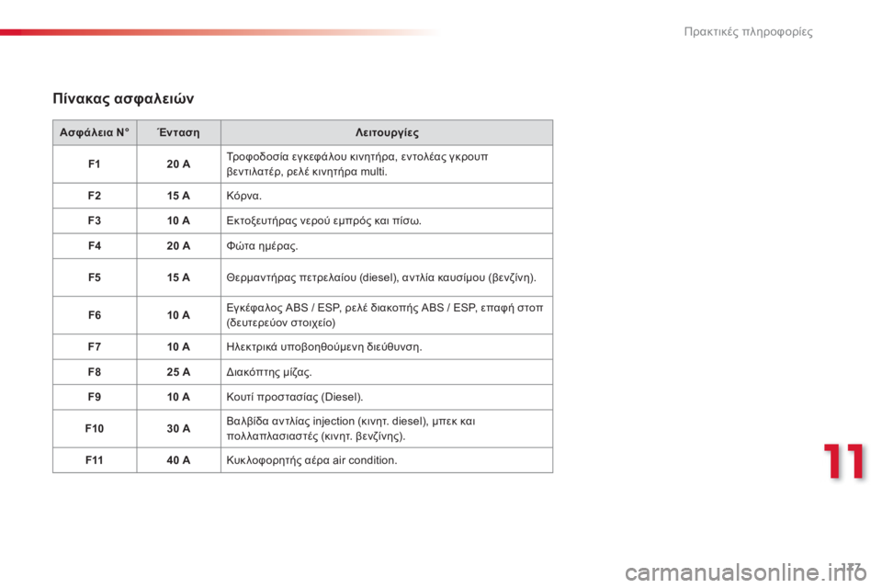882x588 pixels.
Task: Click the "20 A" rating in the F4 row
Action: coord(178,246)
